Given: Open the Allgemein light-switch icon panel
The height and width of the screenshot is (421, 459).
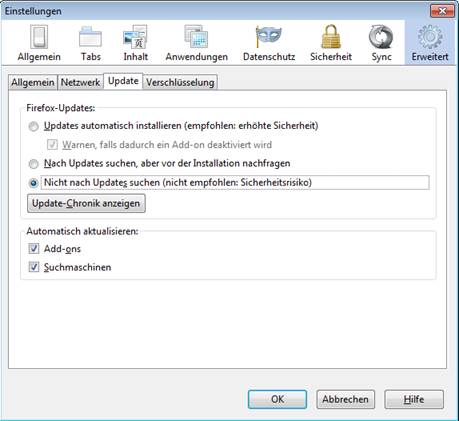Looking at the screenshot, I should tap(39, 43).
